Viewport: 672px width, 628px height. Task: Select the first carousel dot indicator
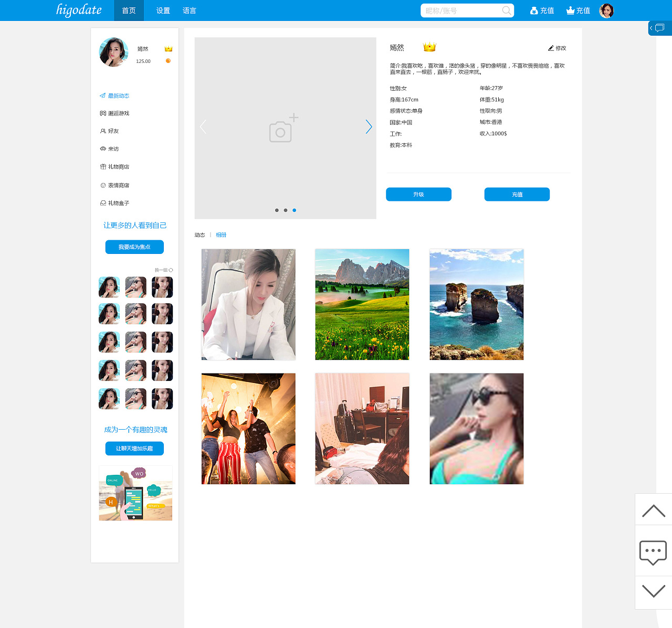277,210
